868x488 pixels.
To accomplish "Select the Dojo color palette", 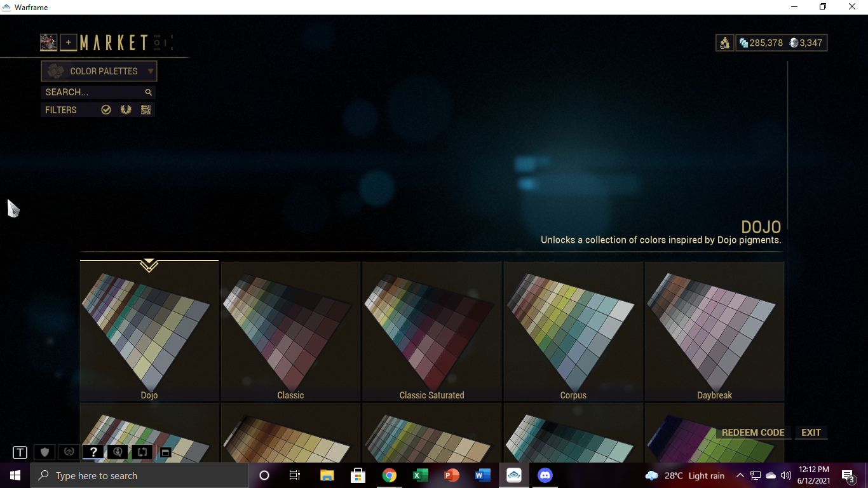I will point(149,332).
